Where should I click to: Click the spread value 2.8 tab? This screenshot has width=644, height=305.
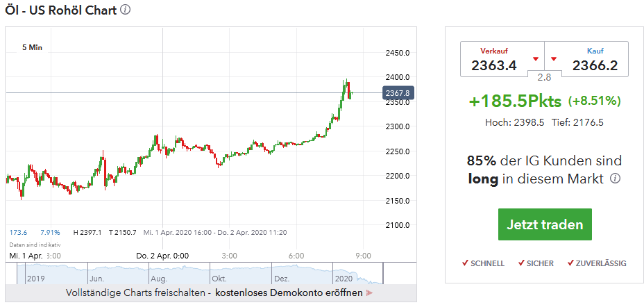544,77
